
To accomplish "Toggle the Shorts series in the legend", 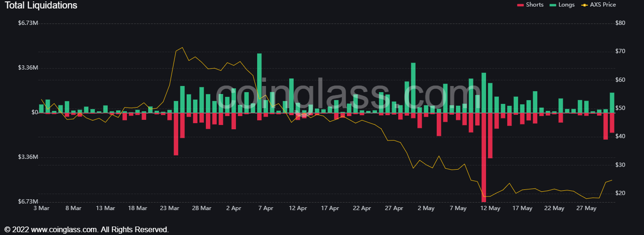I will pyautogui.click(x=535, y=5).
